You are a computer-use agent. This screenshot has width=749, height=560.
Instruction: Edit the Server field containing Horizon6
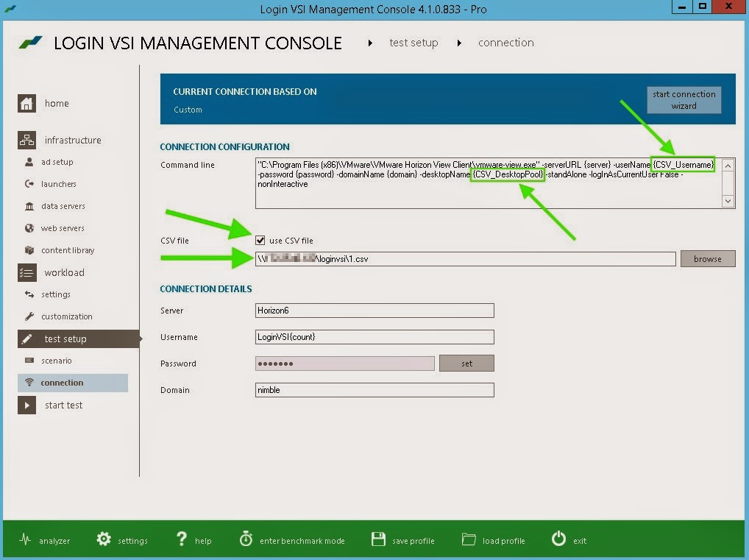click(x=374, y=311)
